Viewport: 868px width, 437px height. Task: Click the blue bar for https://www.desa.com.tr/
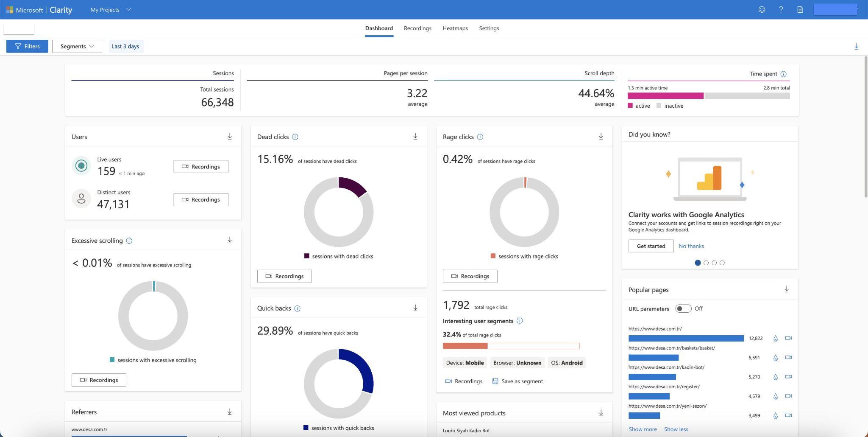(686, 338)
